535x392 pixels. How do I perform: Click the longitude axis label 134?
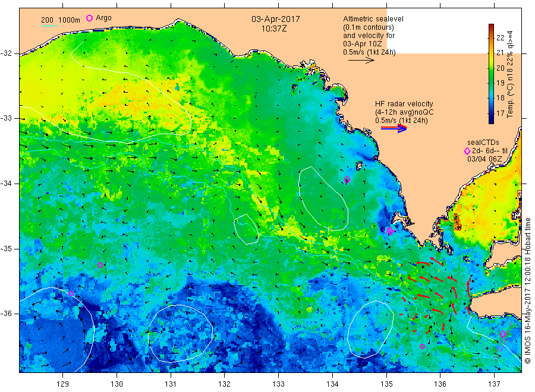pyautogui.click(x=332, y=384)
